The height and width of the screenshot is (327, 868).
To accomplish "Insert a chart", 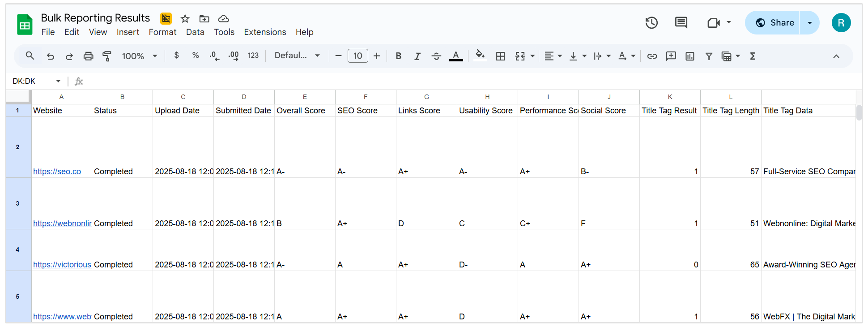I will 690,56.
